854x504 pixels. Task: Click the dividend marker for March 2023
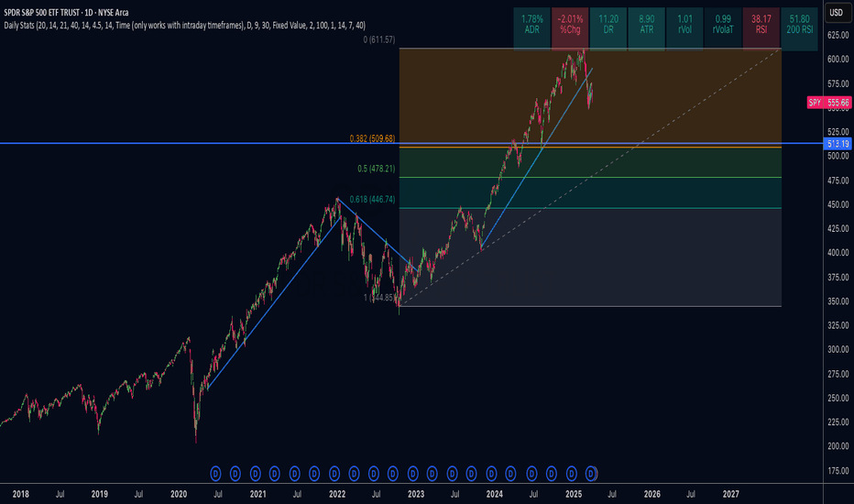432,474
